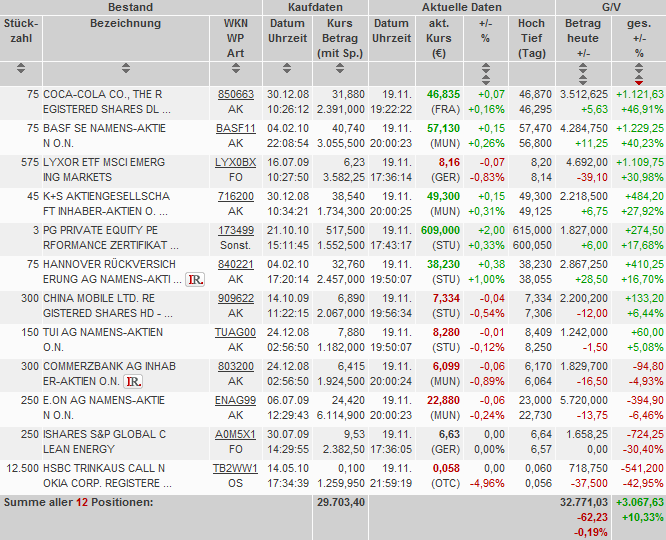Click current price 8,16 for Lyxor ETF
This screenshot has height=540, width=666.
pos(449,162)
